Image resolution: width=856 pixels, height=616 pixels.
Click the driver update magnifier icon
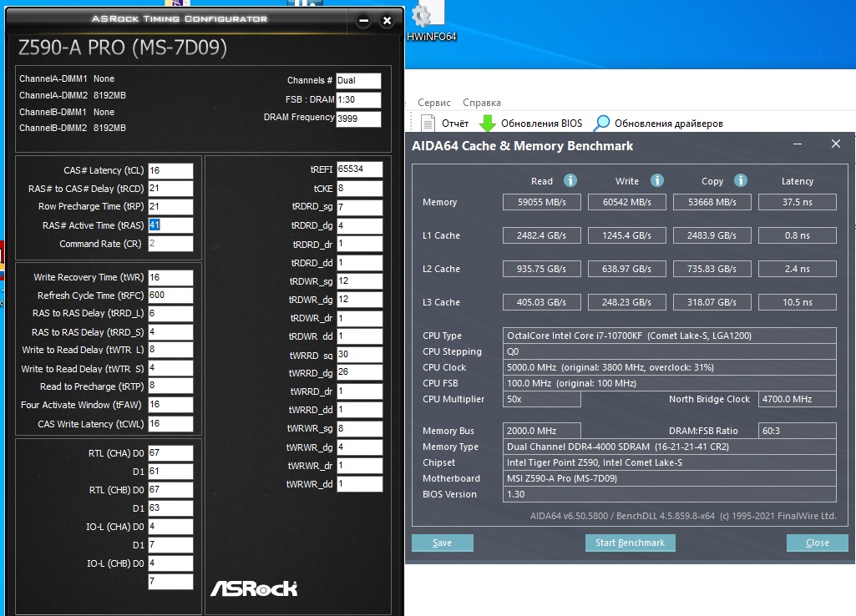[x=601, y=124]
